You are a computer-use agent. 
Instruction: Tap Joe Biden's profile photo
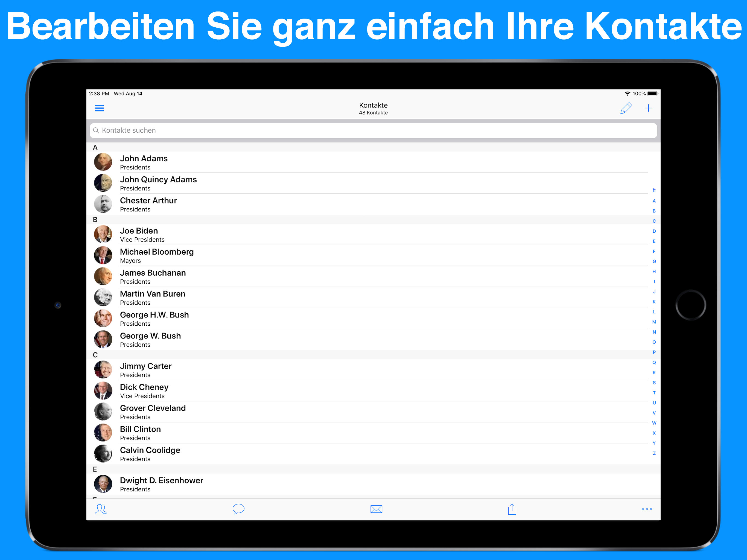pos(103,234)
